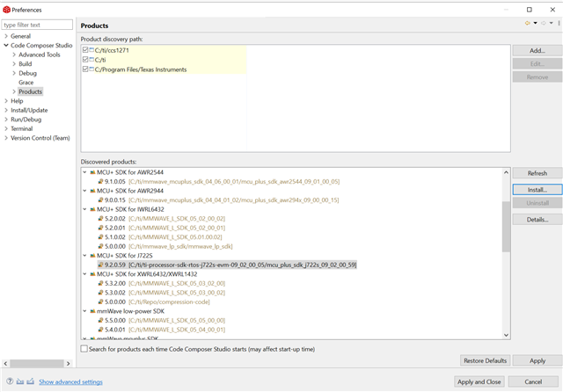The image size is (563, 392).
Task: Click the import preferences icon
Action: 18,381
